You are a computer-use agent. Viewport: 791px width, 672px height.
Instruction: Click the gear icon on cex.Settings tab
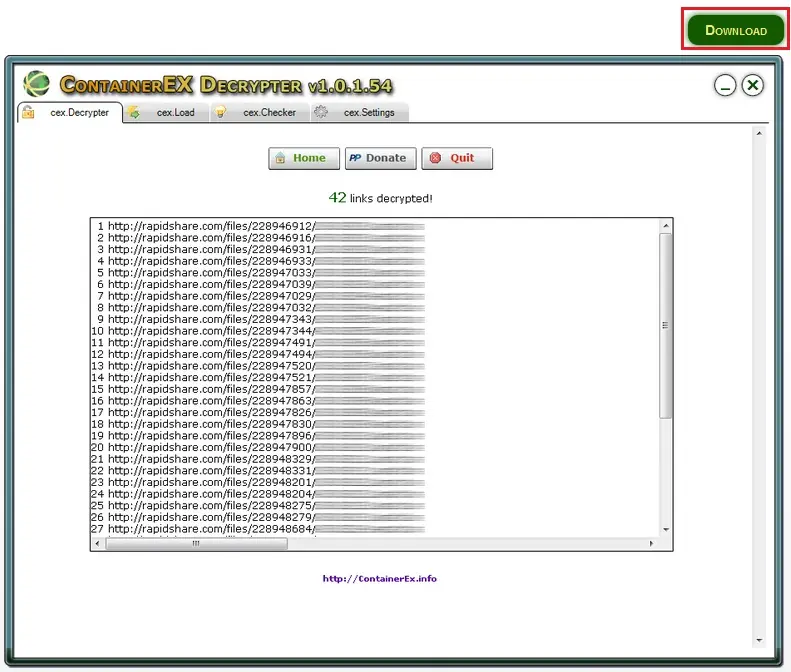pos(320,111)
